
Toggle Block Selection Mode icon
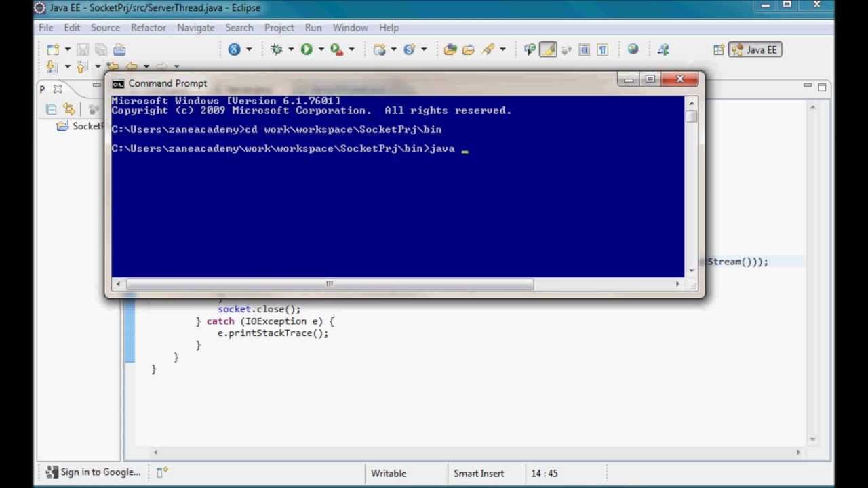(585, 49)
